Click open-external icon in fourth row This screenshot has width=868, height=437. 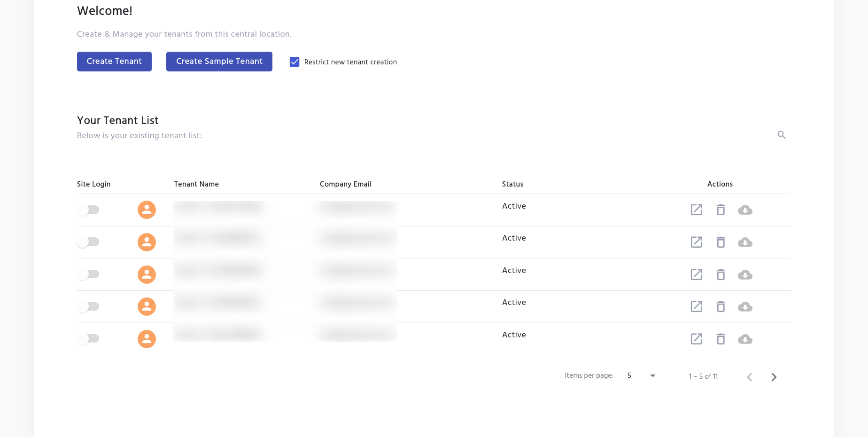click(696, 307)
